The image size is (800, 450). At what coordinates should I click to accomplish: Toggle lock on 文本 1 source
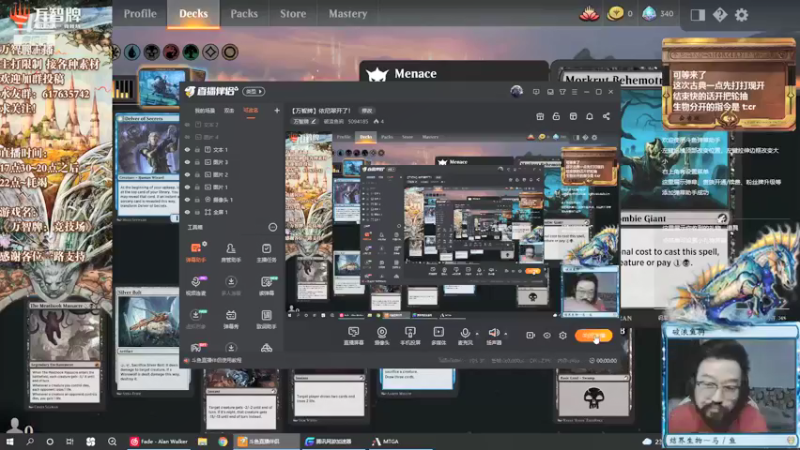click(197, 149)
